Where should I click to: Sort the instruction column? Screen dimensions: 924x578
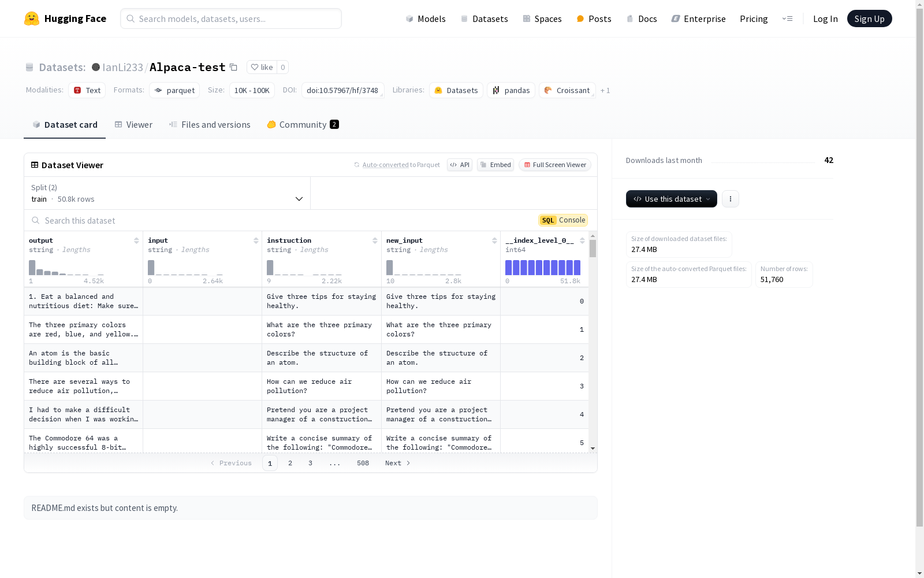(x=375, y=240)
